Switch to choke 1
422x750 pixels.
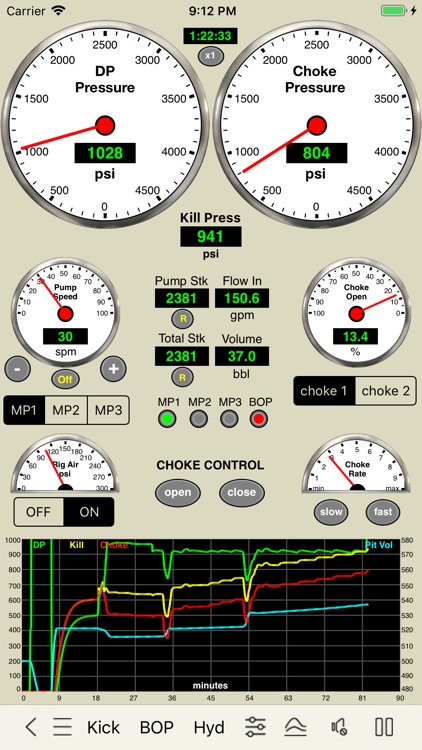pyautogui.click(x=324, y=391)
